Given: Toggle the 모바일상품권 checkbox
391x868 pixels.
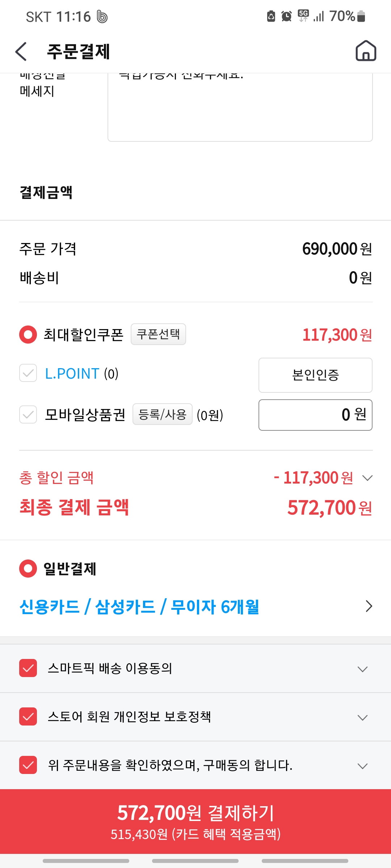Looking at the screenshot, I should pos(28,414).
